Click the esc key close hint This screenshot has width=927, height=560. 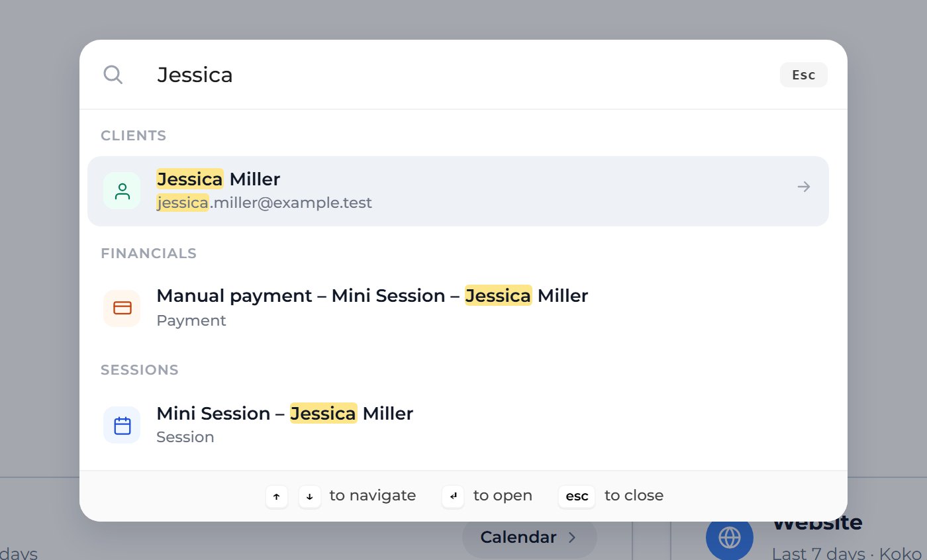(x=577, y=496)
